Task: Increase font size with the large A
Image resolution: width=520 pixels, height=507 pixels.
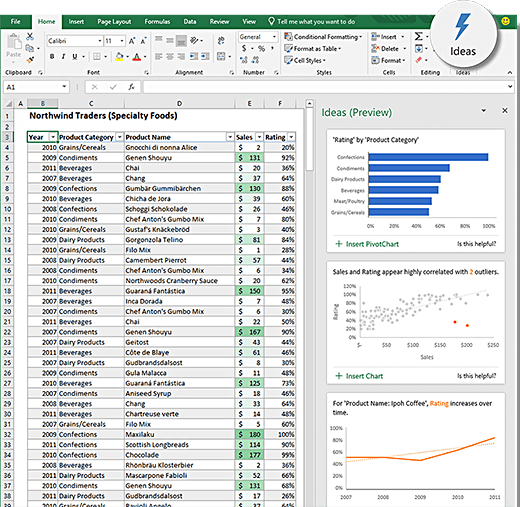Action: [132, 41]
